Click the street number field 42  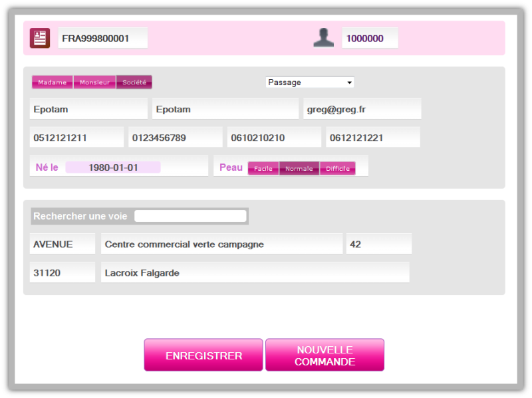378,244
